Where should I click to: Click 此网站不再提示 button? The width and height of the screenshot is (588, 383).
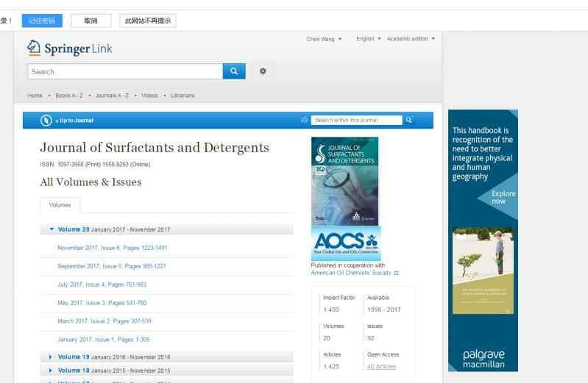pyautogui.click(x=148, y=21)
